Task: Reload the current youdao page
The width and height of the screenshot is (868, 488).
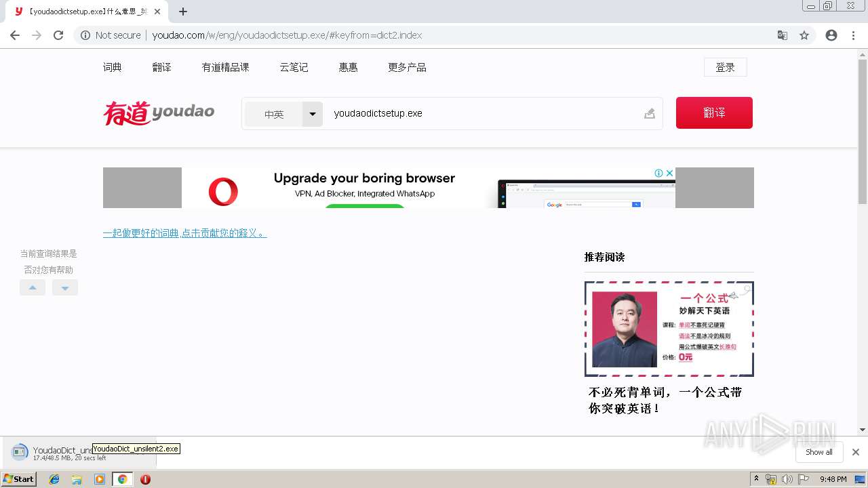Action: pos(58,35)
